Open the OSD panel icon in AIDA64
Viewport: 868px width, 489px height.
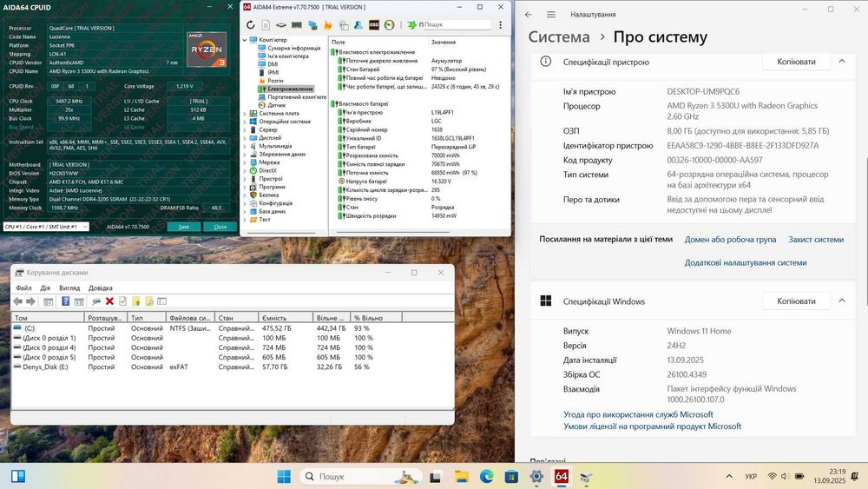373,25
